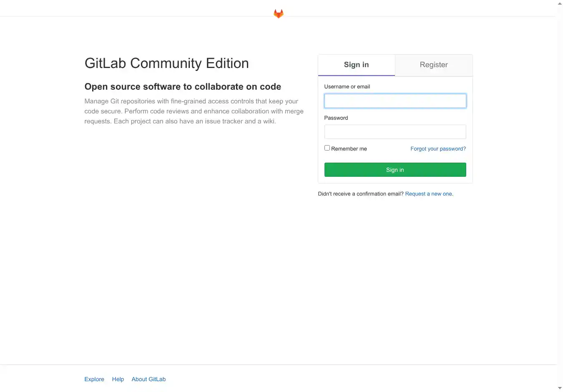Click the GitLab Community Edition heading

click(x=166, y=63)
